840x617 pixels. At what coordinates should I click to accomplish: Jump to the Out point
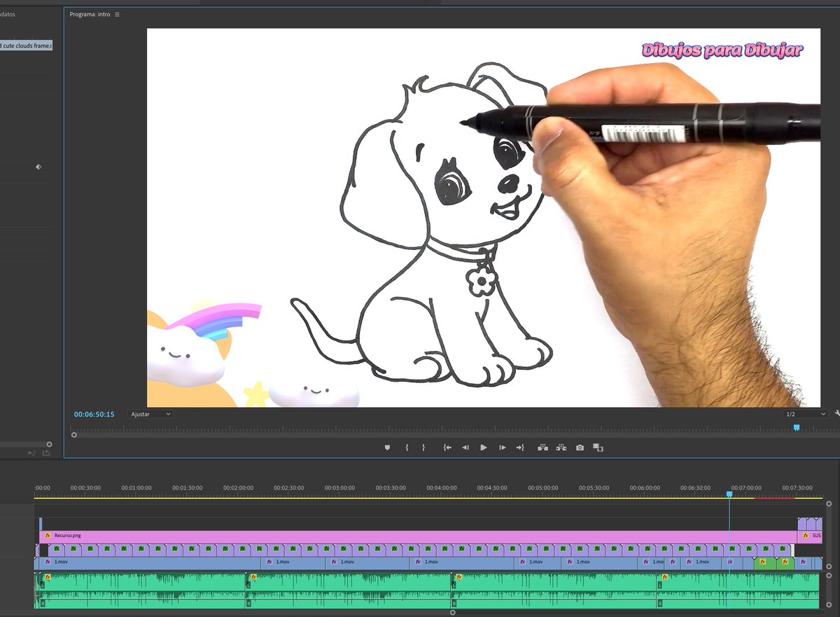point(520,448)
